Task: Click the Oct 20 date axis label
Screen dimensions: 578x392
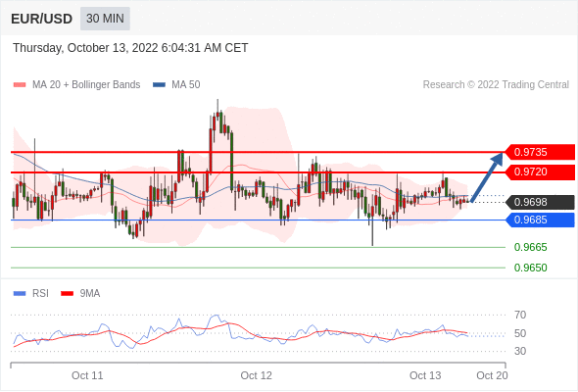Action: click(492, 375)
